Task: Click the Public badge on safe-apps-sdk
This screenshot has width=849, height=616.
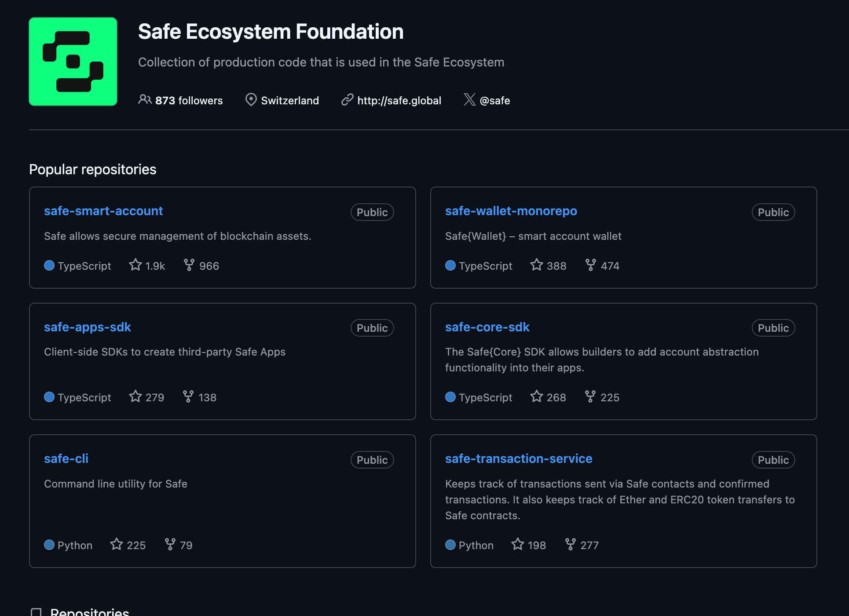Action: (x=372, y=328)
